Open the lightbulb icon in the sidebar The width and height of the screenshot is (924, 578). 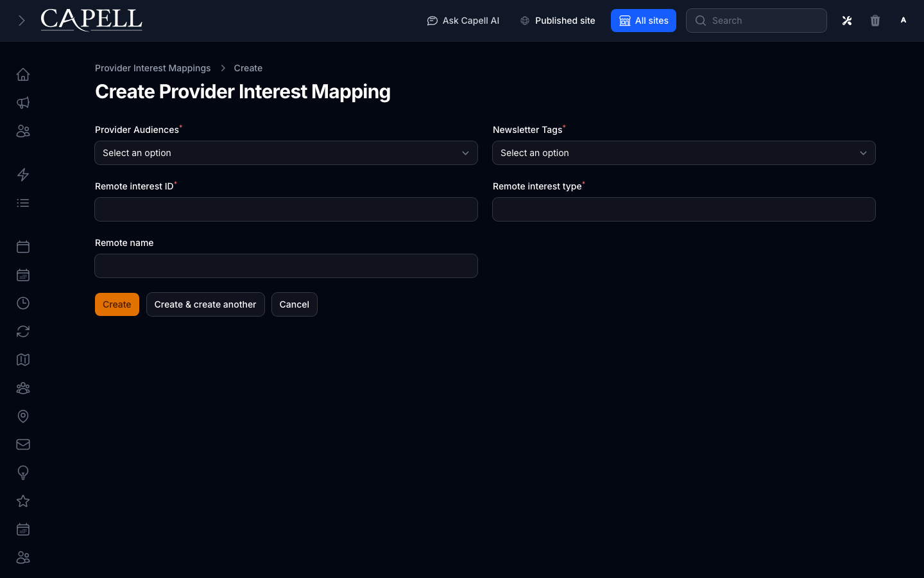pyautogui.click(x=23, y=473)
